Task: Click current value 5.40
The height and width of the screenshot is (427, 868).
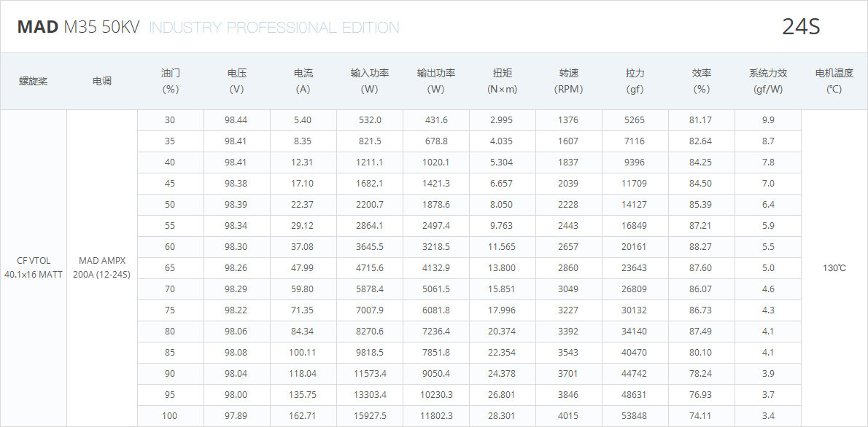Action: pyautogui.click(x=303, y=120)
